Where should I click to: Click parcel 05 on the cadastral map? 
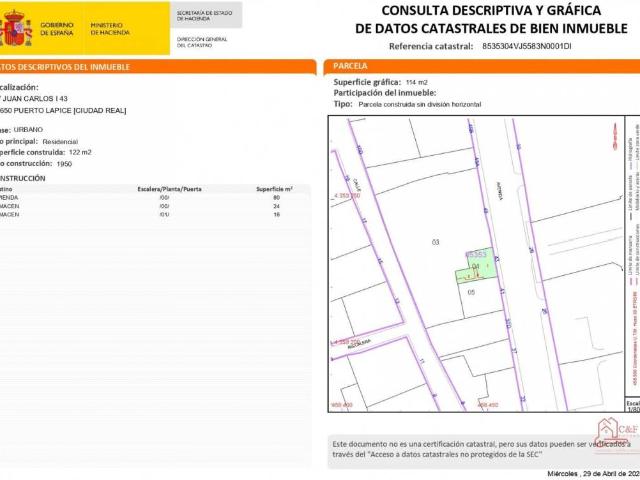[x=471, y=292]
